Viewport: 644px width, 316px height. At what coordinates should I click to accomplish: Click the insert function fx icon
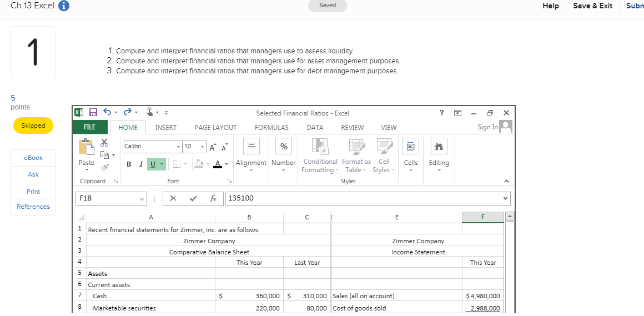coord(213,198)
